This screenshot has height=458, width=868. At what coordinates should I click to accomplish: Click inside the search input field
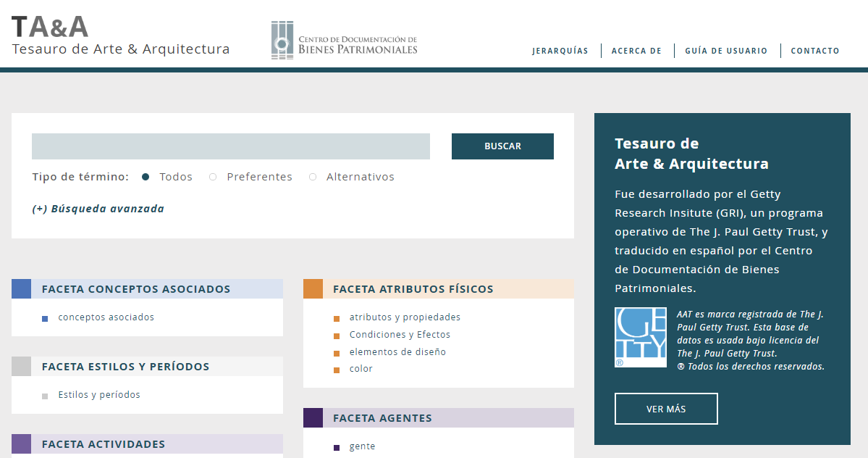tap(230, 146)
